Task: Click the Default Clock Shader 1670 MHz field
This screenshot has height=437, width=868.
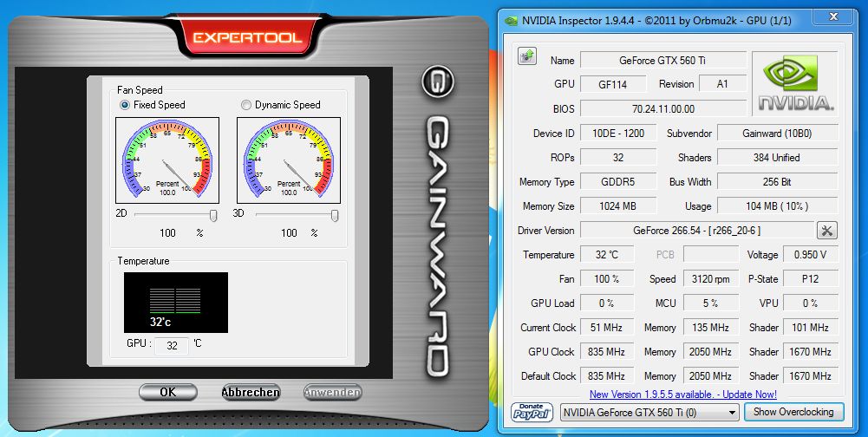Action: click(x=811, y=376)
